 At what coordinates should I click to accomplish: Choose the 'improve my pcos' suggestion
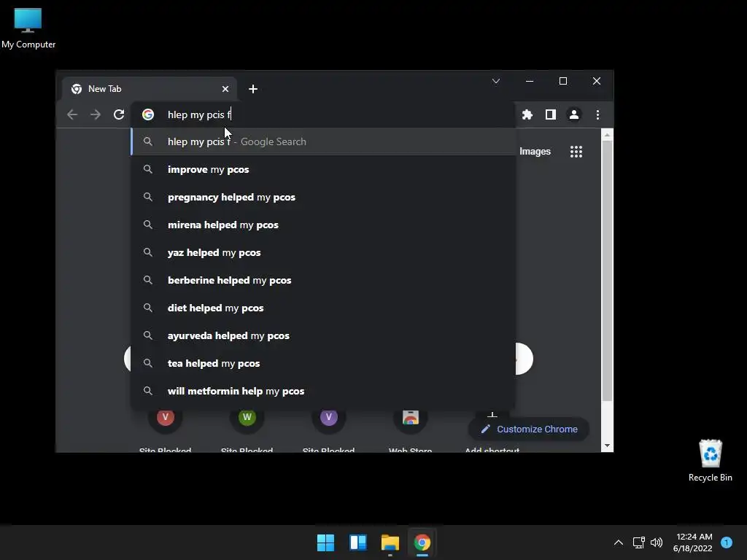click(x=323, y=169)
